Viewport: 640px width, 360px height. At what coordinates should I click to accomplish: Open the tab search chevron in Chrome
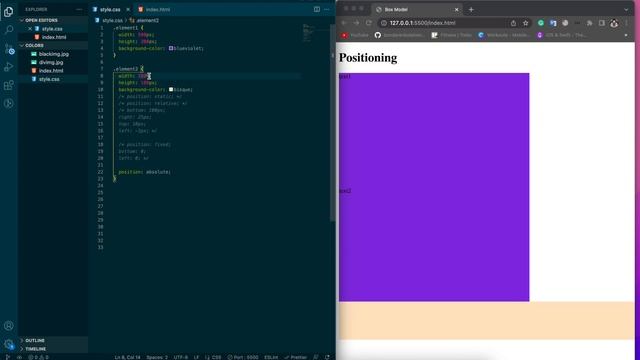point(627,9)
